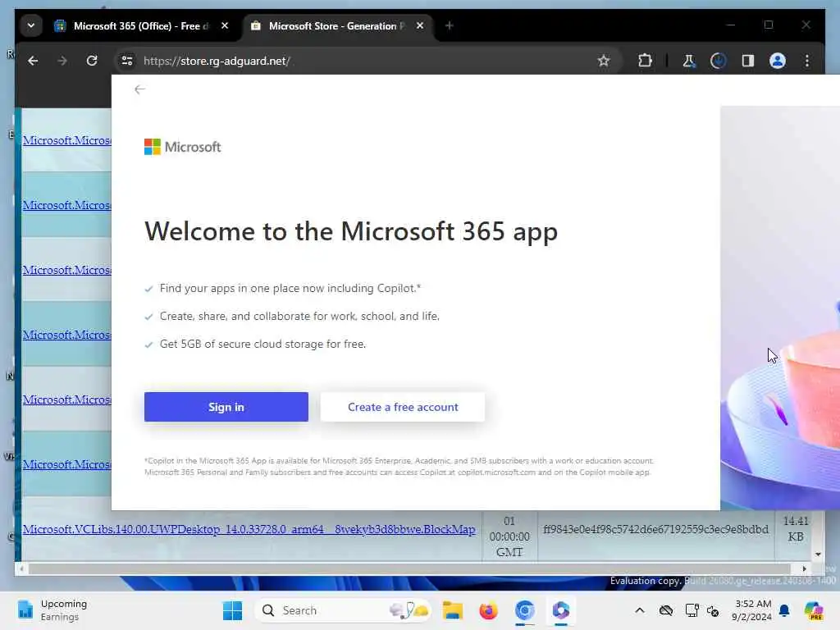Close the Microsoft Store - Generation tab
The width and height of the screenshot is (840, 630).
point(420,25)
